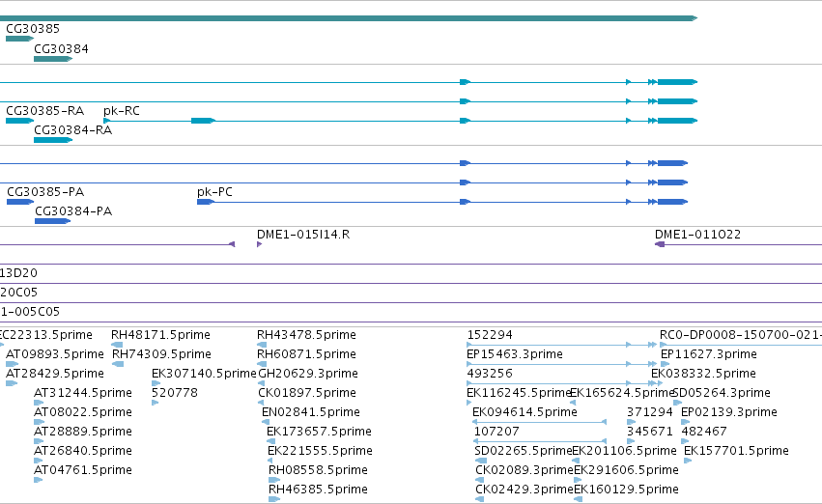This screenshot has height=504, width=822.
Task: Open EST EK157701.5prime
Action: (x=736, y=451)
